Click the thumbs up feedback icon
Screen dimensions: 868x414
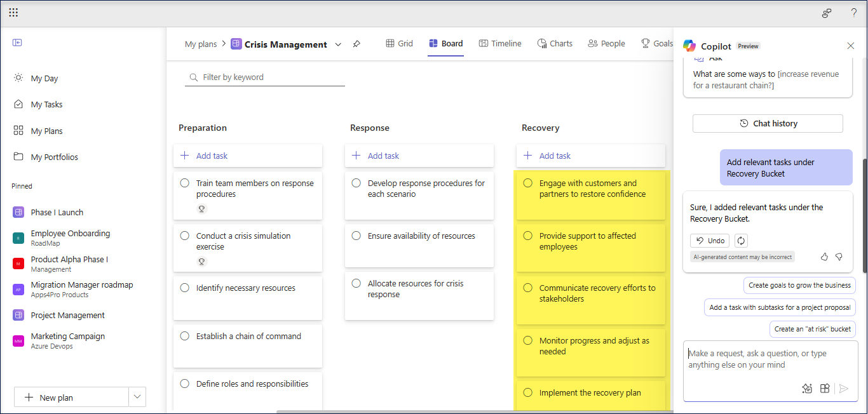824,257
